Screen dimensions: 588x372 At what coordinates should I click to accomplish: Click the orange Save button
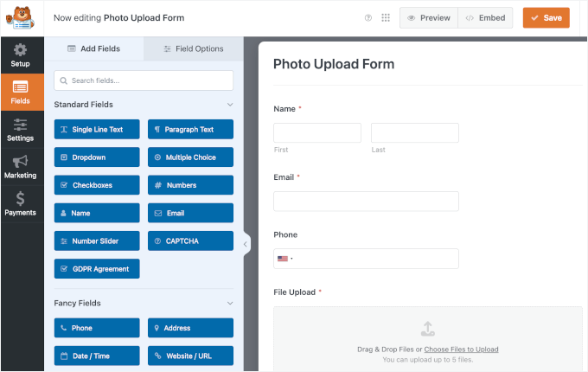pos(546,17)
